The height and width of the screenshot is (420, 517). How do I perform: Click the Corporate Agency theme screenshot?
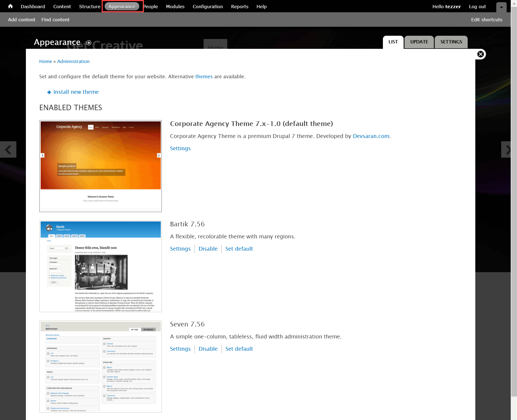101,166
